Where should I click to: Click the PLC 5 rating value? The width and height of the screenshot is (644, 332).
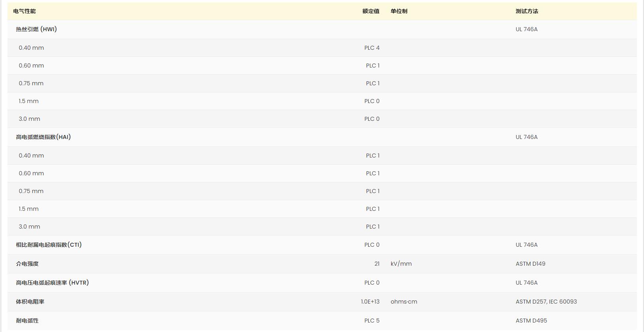click(x=372, y=321)
